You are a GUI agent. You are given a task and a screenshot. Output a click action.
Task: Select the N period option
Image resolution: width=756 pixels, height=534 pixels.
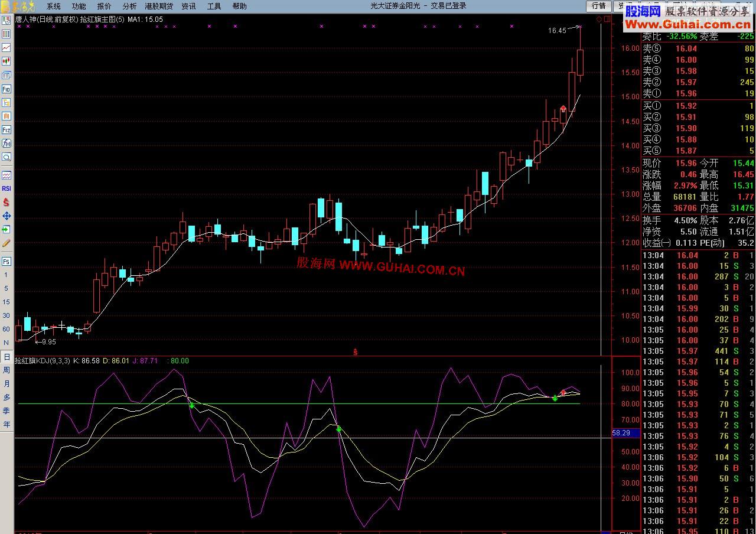pos(6,343)
